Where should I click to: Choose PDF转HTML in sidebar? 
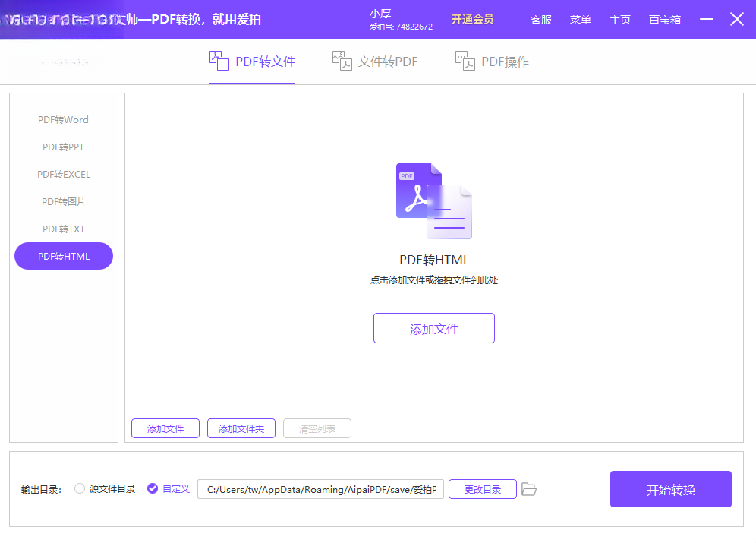click(x=64, y=256)
